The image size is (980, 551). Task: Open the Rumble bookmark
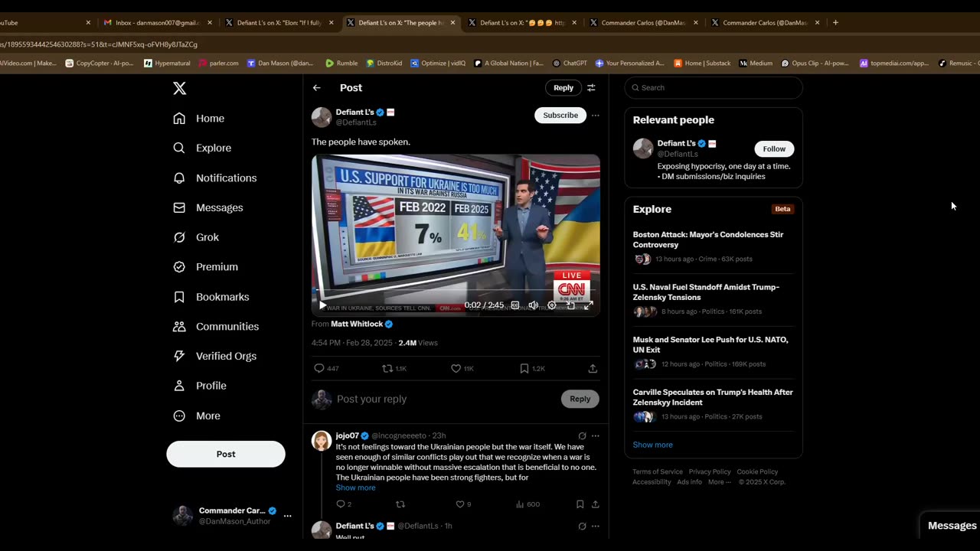click(x=341, y=64)
